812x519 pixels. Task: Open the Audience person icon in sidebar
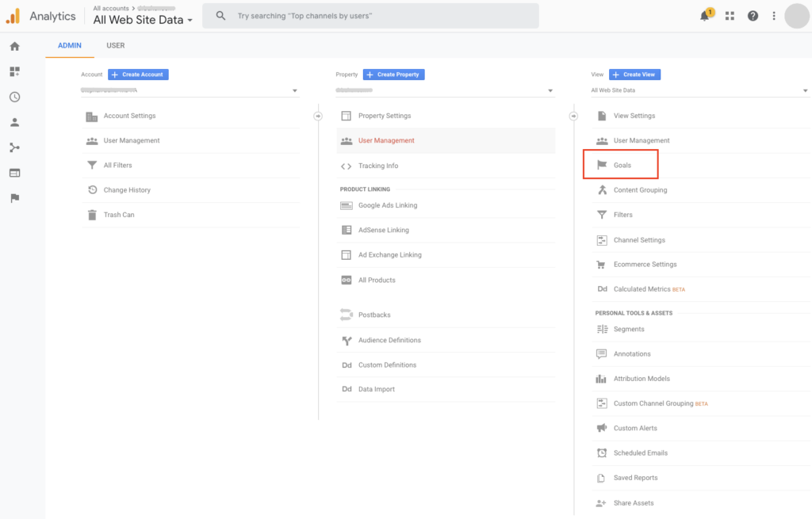[14, 122]
